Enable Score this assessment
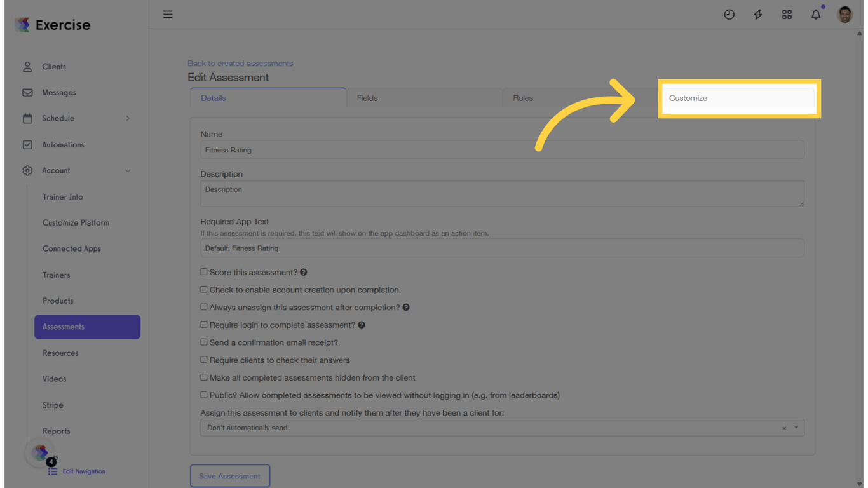868x488 pixels. click(204, 271)
